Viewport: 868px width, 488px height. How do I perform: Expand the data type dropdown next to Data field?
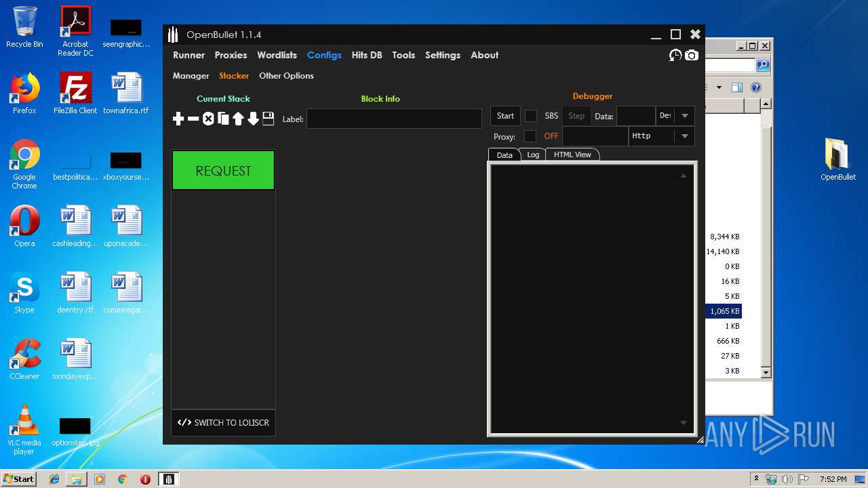[x=675, y=116]
